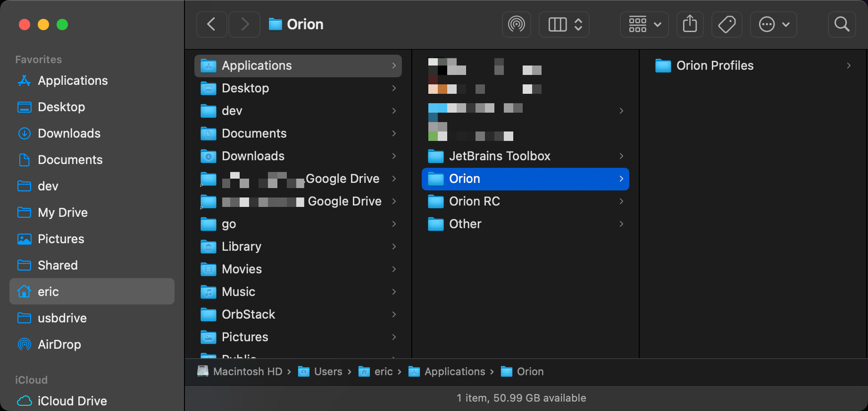
Task: Select AirDrop in the sidebar
Action: point(59,345)
